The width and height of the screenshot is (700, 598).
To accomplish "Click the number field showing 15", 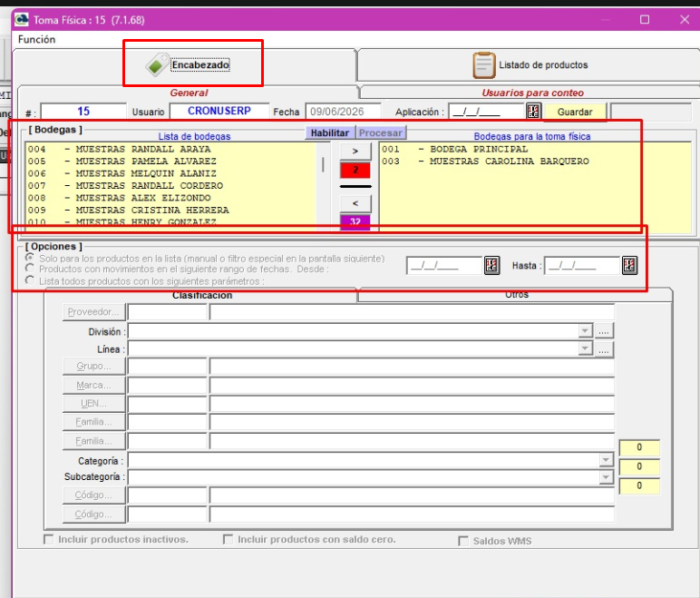I will 83,111.
